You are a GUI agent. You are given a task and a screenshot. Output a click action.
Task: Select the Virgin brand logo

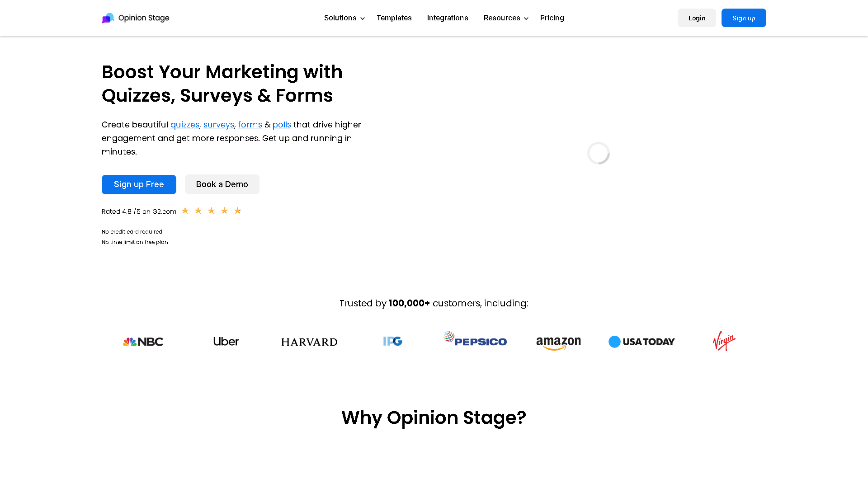723,341
